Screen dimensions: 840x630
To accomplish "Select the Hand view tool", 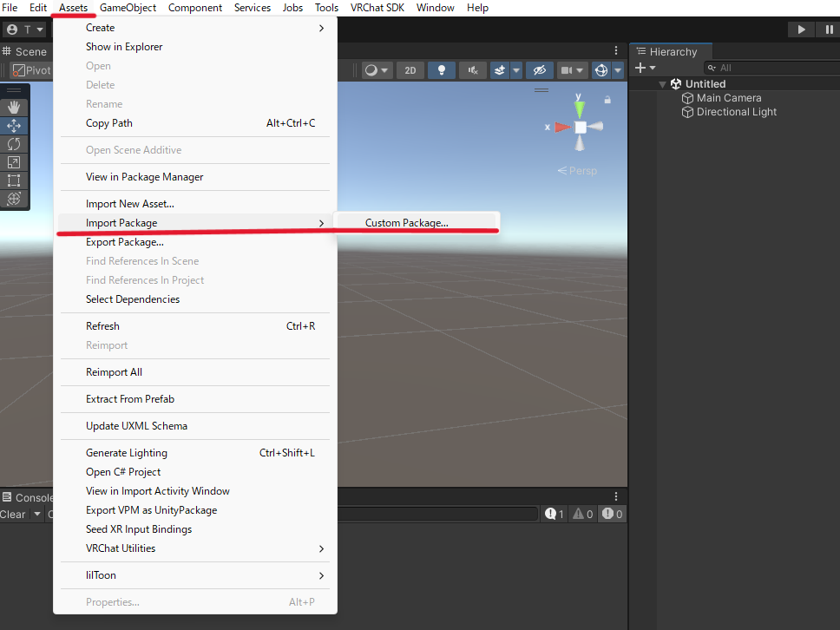I will (x=14, y=108).
